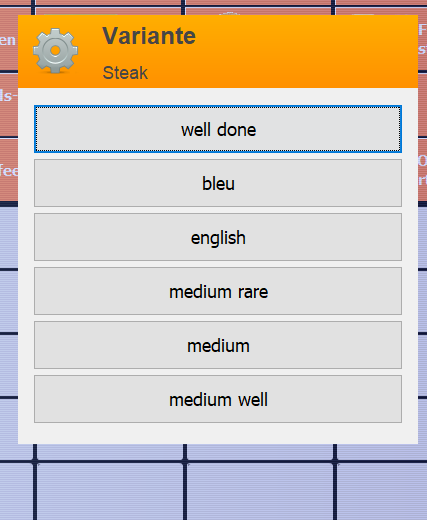The image size is (427, 520).
Task: Click grey dialog area below medium well
Action: [x=218, y=433]
